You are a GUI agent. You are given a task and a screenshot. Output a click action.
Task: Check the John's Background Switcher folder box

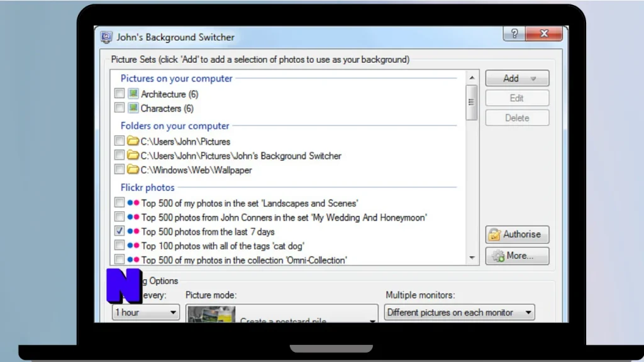click(119, 155)
